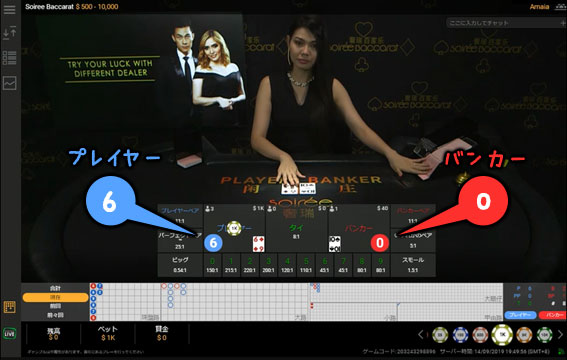Show previous chips with left chevron

[x=420, y=335]
